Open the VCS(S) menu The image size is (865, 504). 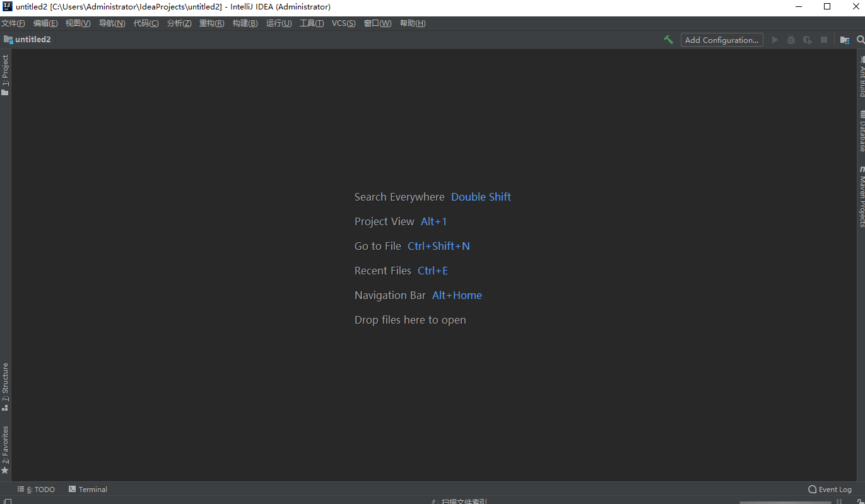pos(344,23)
